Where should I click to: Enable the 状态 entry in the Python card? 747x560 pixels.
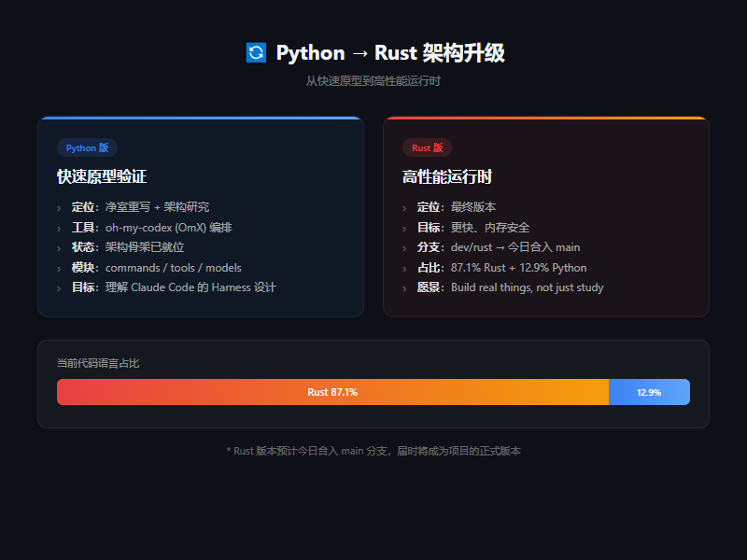coord(131,246)
